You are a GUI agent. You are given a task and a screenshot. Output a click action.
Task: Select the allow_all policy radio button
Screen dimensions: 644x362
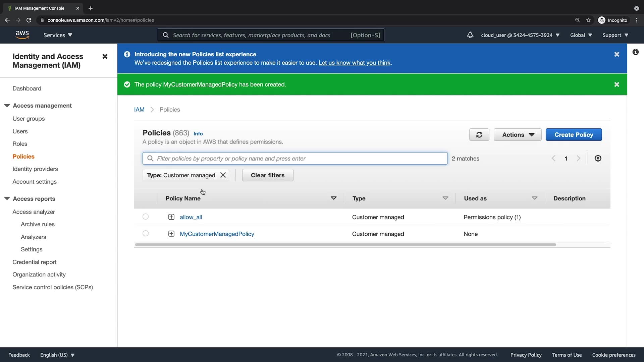point(145,217)
